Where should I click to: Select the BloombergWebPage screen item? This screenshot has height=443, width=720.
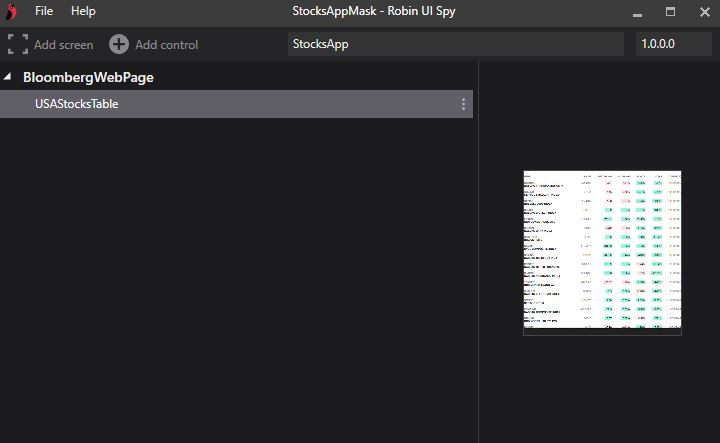pyautogui.click(x=88, y=77)
